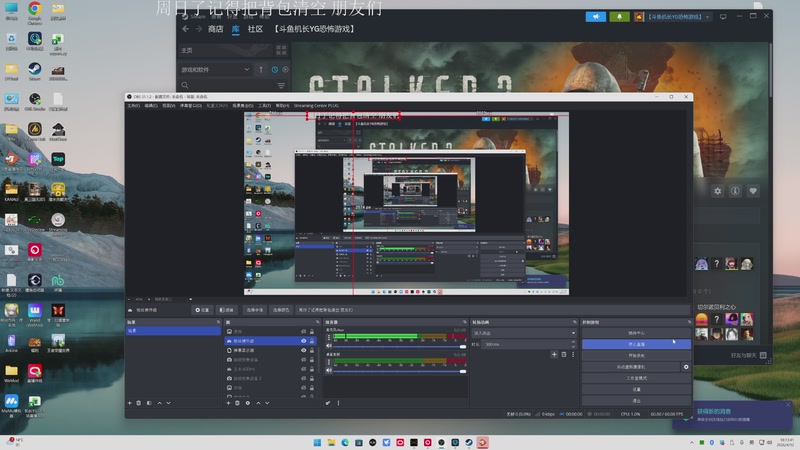Show recent games with Steam clock icon
Image resolution: width=800 pixels, height=450 pixels.
pos(274,69)
